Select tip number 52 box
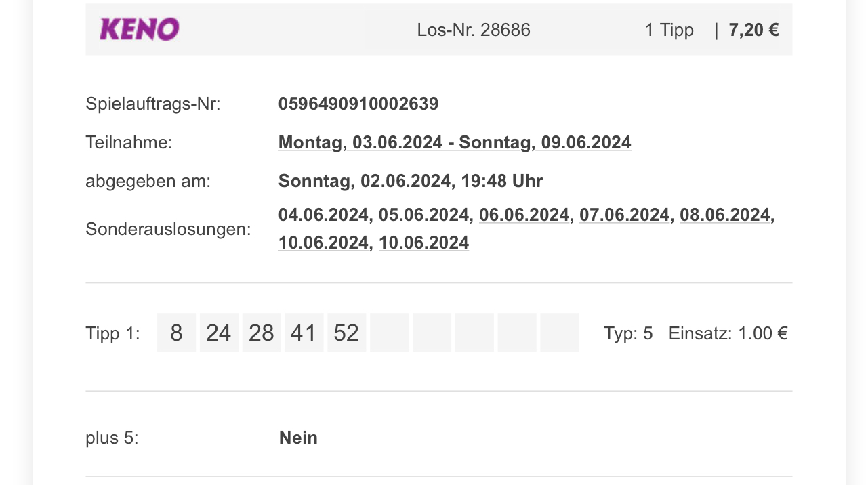 (346, 333)
